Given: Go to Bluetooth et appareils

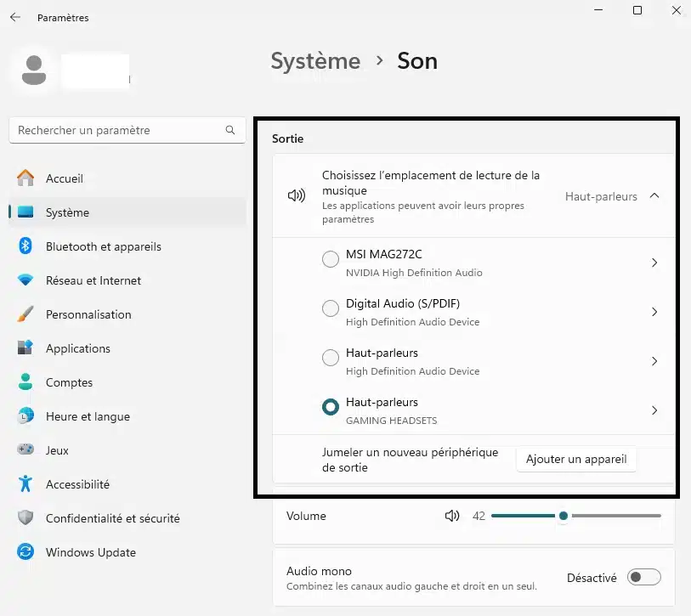Looking at the screenshot, I should 127,246.
